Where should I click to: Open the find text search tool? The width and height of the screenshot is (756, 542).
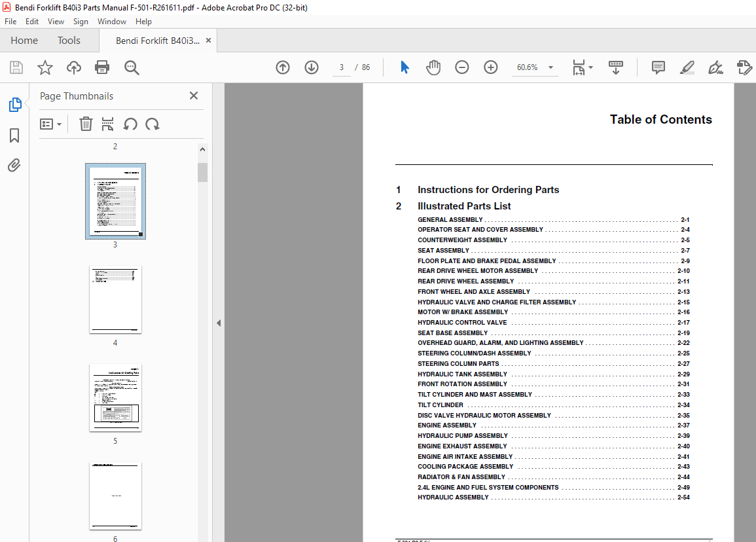[x=131, y=67]
